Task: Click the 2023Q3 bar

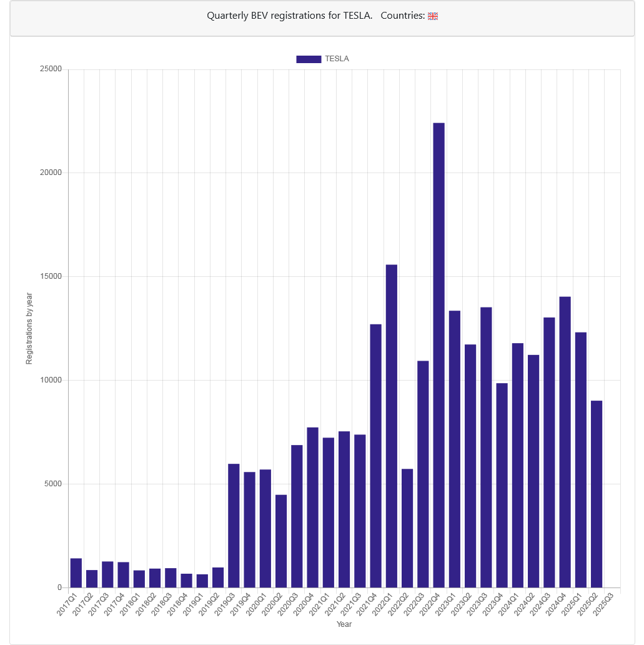Action: (486, 447)
